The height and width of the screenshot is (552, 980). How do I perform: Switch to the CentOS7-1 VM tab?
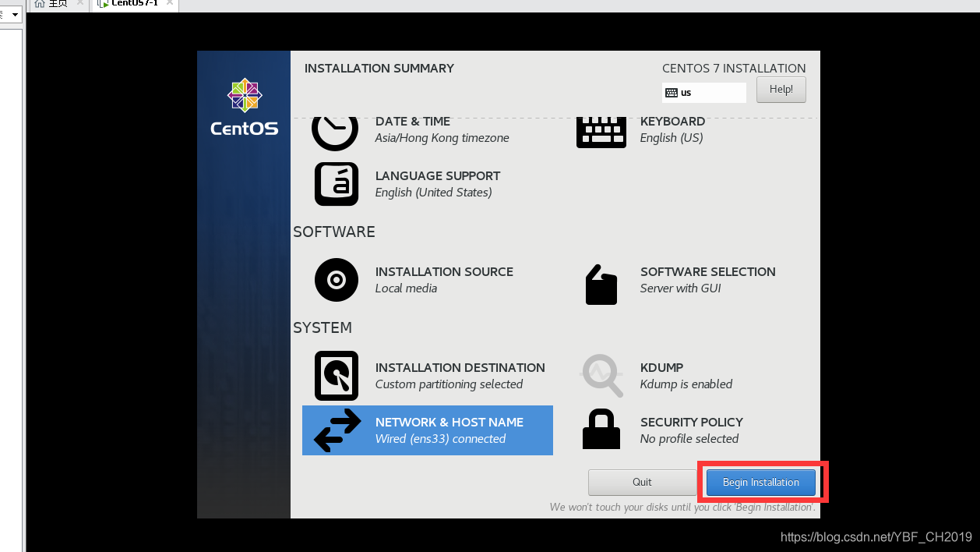click(x=134, y=4)
